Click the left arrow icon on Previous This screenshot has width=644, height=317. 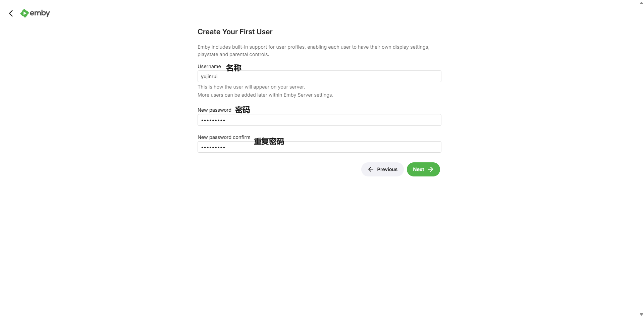371,169
